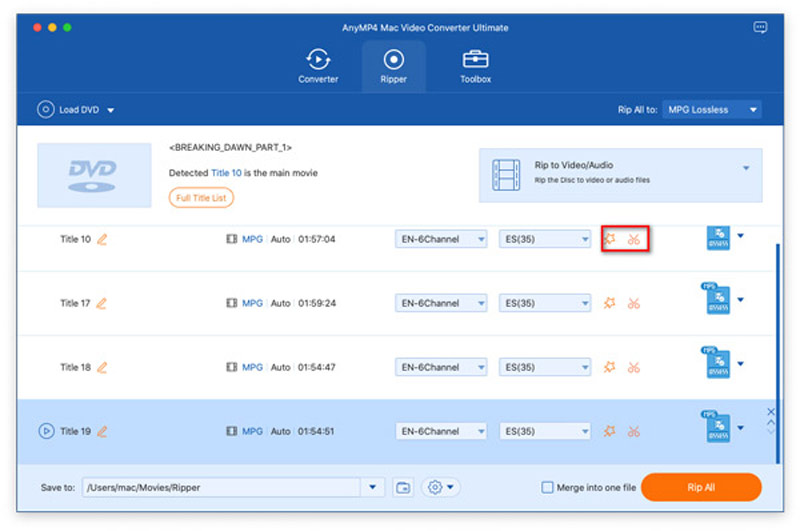Open the feedback message icon in title bar

pos(760,27)
